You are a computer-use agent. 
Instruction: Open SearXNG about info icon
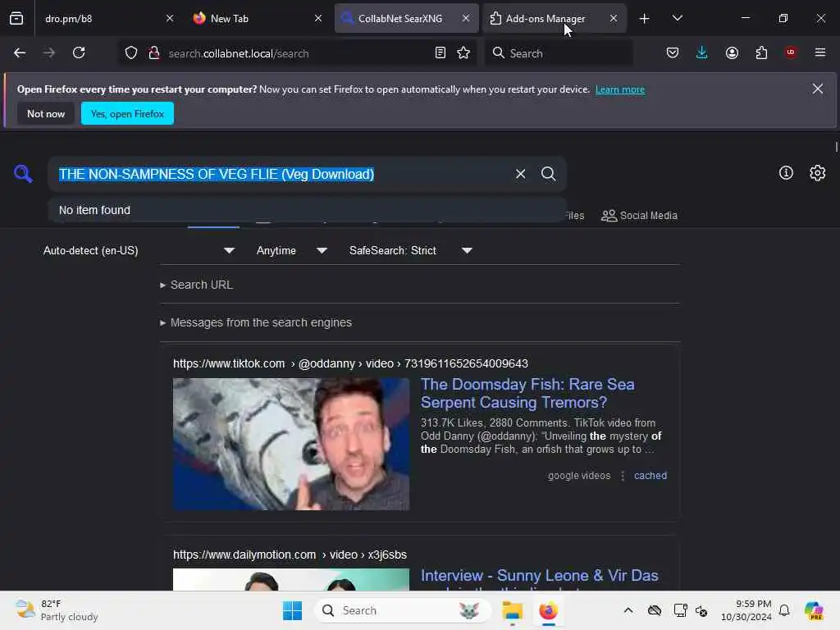tap(786, 172)
